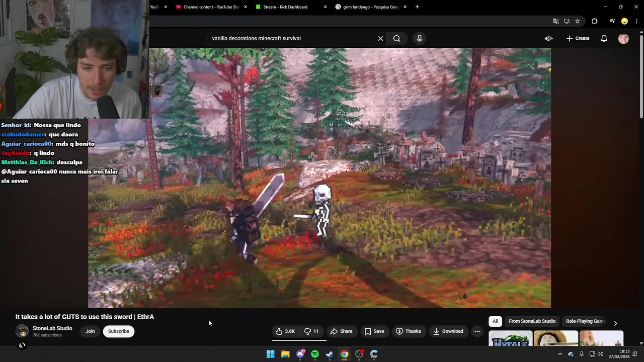Open a new browser tab
Viewport: 644px width, 362px height.
click(417, 7)
